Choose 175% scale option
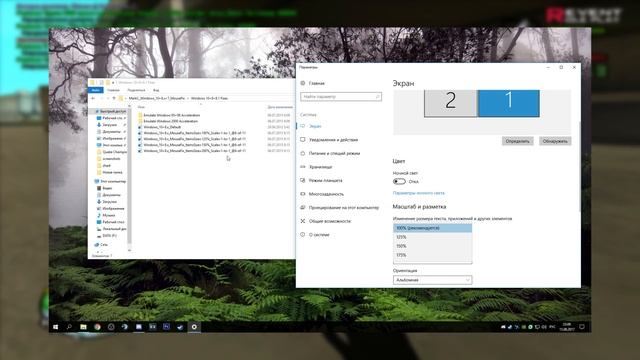Image resolution: width=640 pixels, height=360 pixels. point(432,255)
